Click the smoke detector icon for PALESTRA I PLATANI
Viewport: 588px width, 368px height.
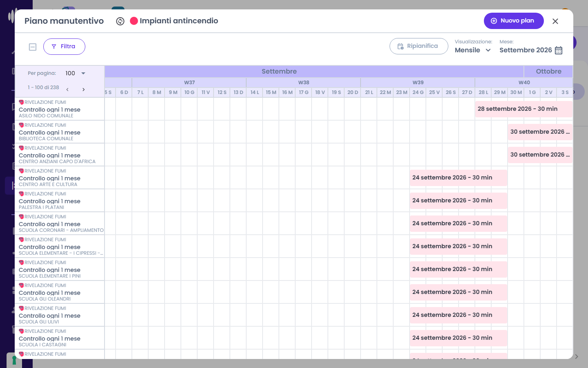click(21, 194)
